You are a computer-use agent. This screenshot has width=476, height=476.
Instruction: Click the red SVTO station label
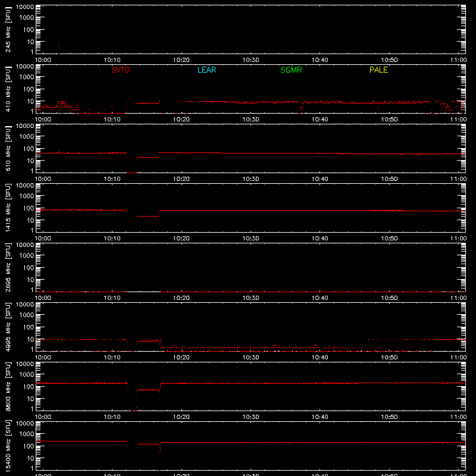[x=121, y=70]
